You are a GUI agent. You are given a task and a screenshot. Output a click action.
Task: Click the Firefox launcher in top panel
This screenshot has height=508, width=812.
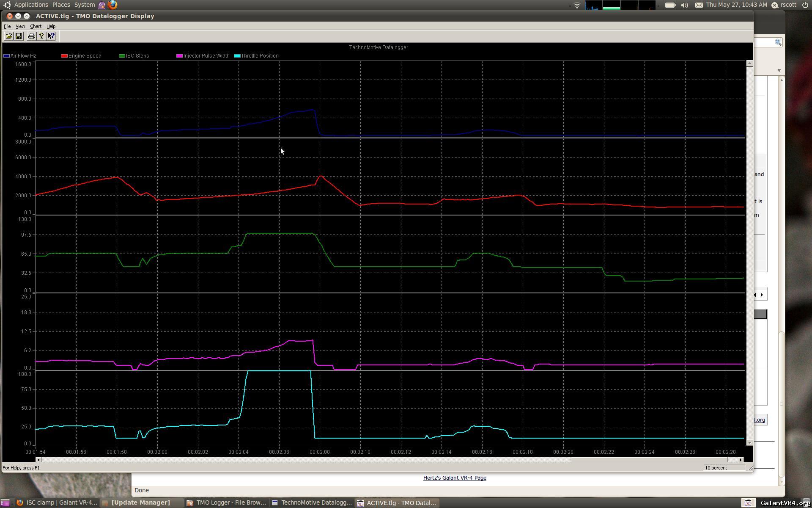112,5
